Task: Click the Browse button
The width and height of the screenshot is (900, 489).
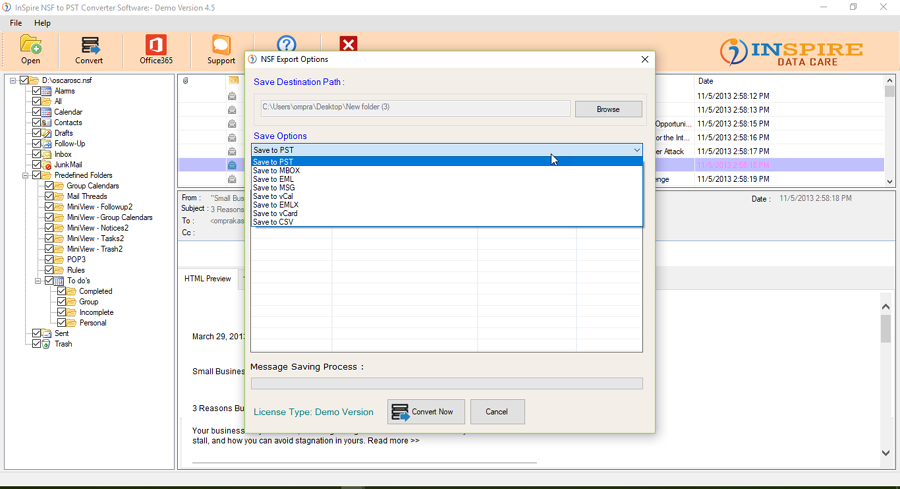Action: tap(608, 109)
